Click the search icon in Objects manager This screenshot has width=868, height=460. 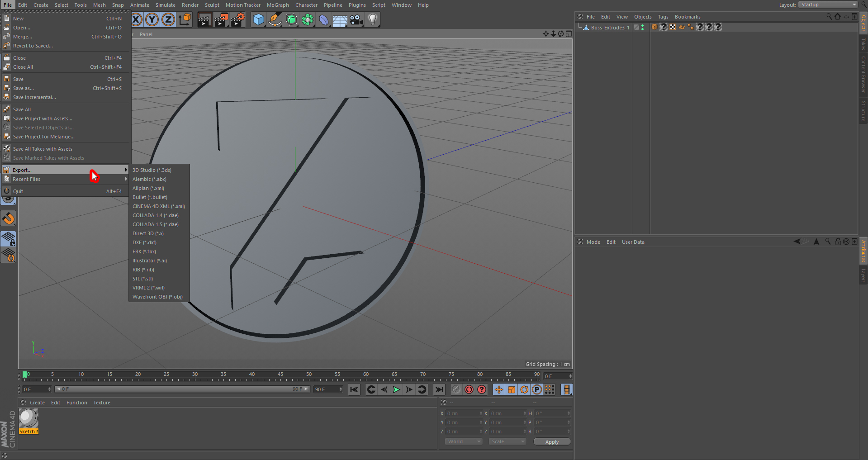829,17
